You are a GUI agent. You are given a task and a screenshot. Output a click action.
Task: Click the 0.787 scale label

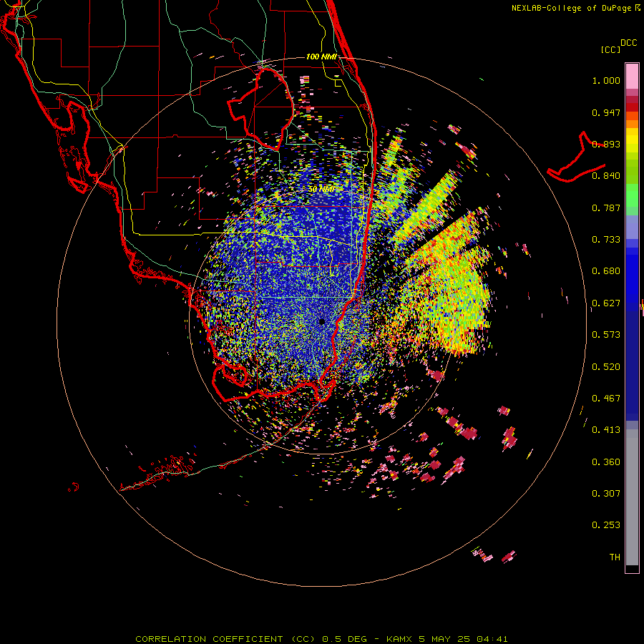coord(606,208)
